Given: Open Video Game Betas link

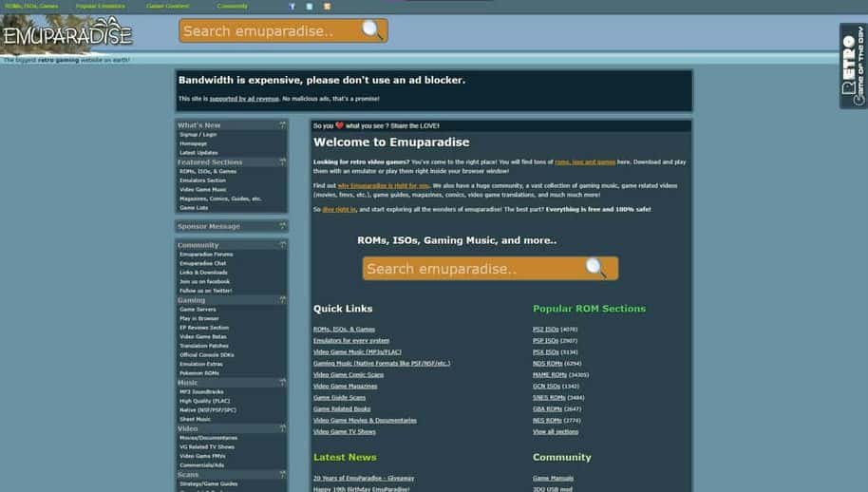Looking at the screenshot, I should pos(203,336).
